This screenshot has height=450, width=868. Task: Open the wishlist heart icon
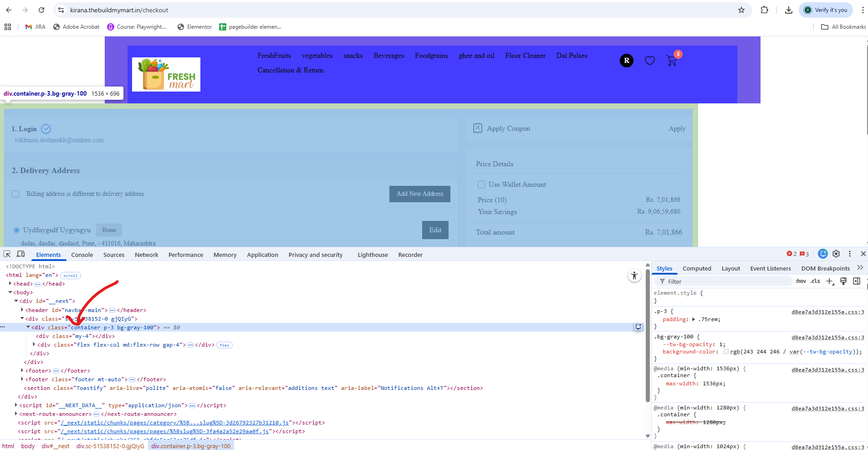650,61
